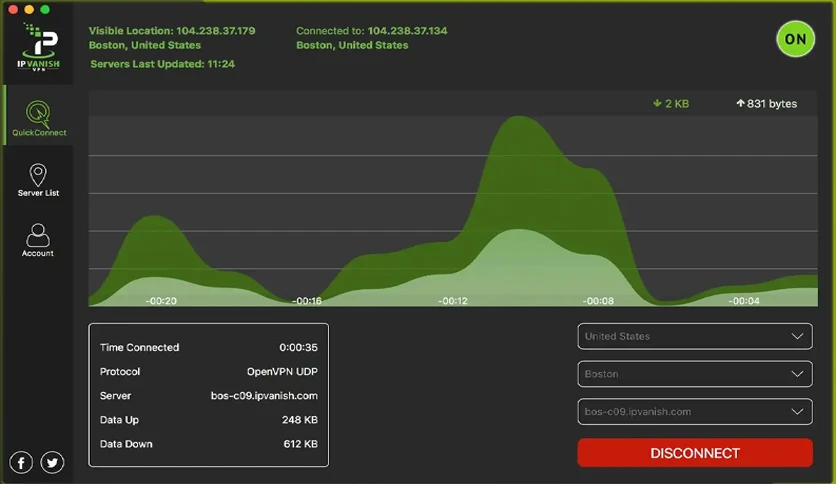Toggle the green ON connection button

coord(795,39)
